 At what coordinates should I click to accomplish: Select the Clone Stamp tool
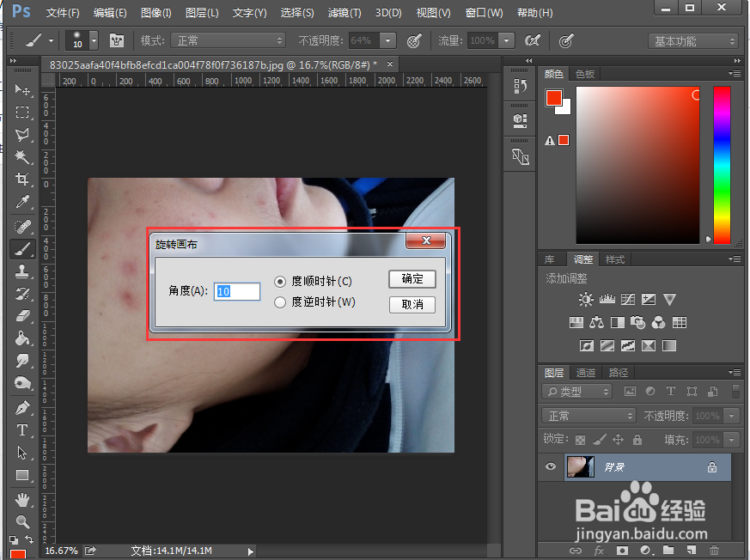(22, 271)
